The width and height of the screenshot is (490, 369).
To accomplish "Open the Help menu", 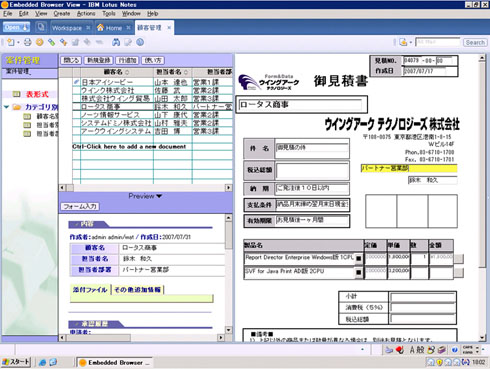I will coord(153,14).
